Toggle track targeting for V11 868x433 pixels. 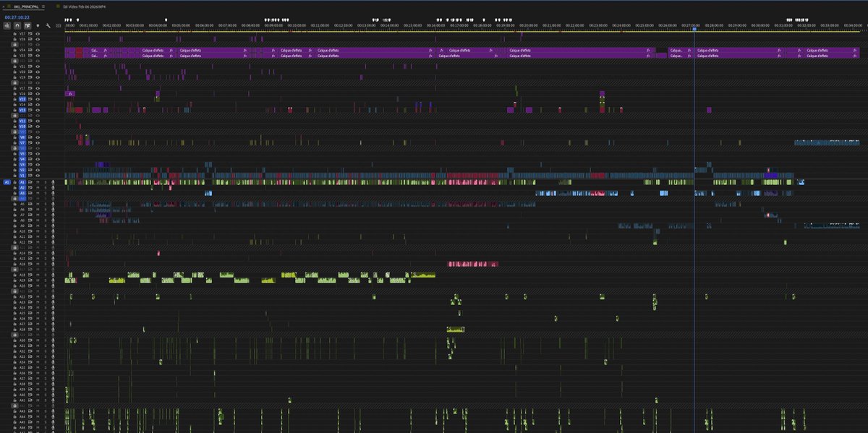pos(22,121)
